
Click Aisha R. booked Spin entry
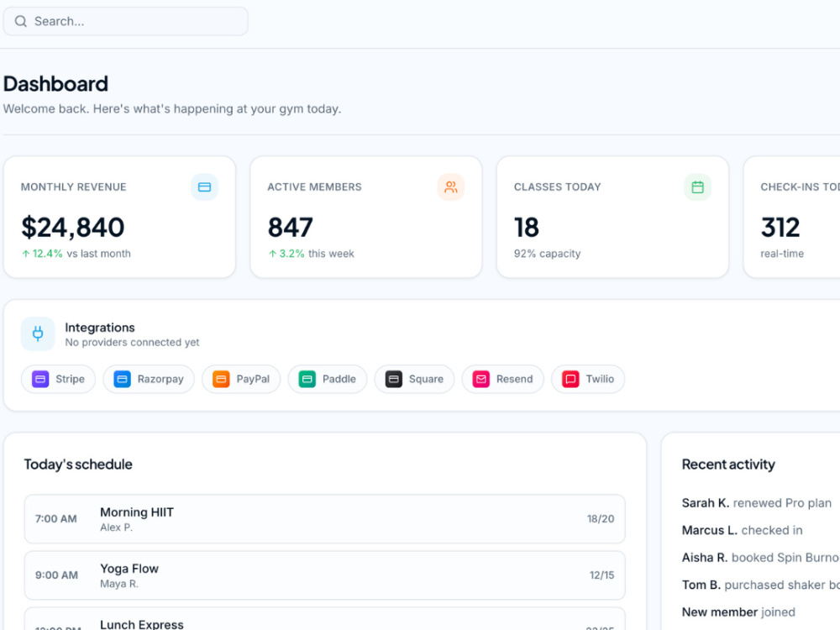click(x=761, y=558)
